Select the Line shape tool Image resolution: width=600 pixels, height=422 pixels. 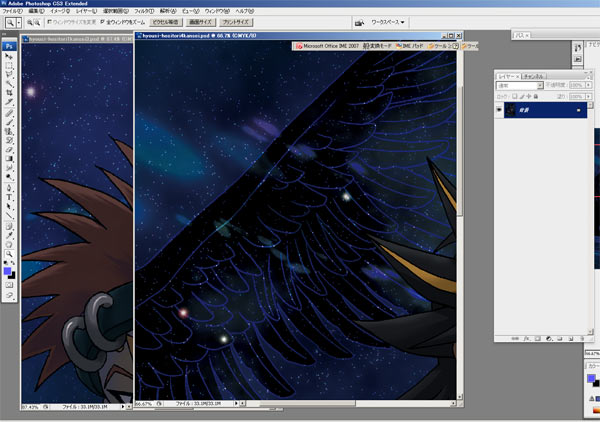click(x=9, y=216)
